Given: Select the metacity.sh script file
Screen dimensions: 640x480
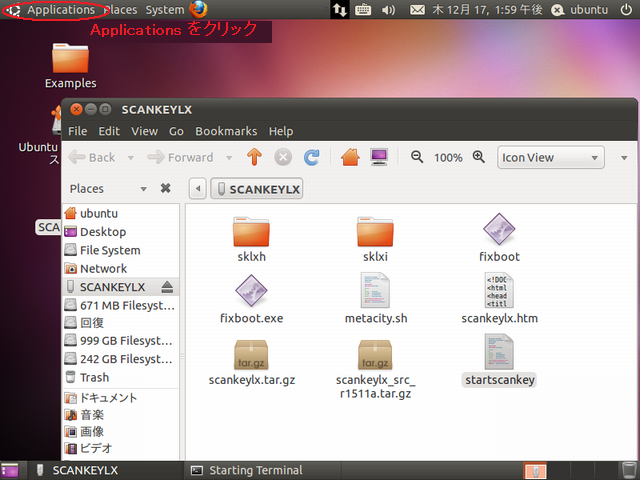Looking at the screenshot, I should [x=376, y=299].
